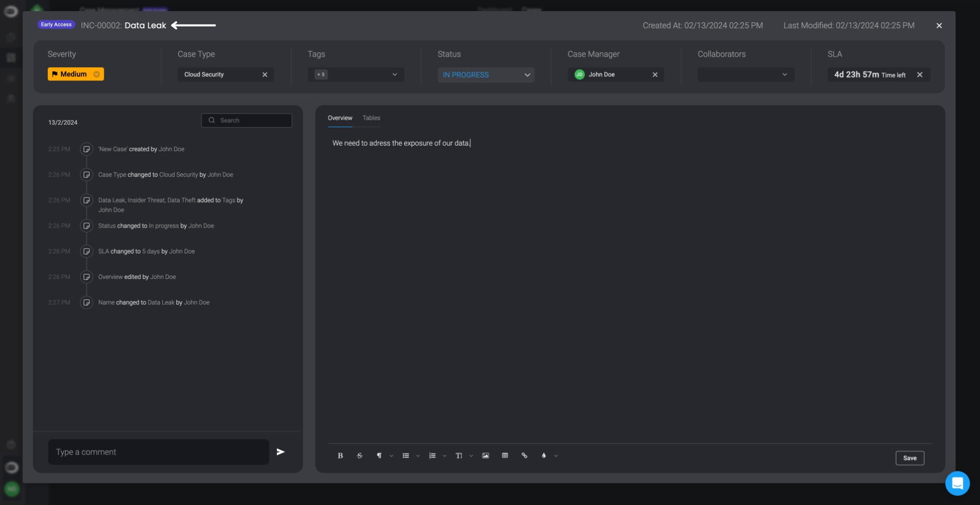This screenshot has height=505, width=980.
Task: Click the Cloud Security case type field
Action: point(226,74)
